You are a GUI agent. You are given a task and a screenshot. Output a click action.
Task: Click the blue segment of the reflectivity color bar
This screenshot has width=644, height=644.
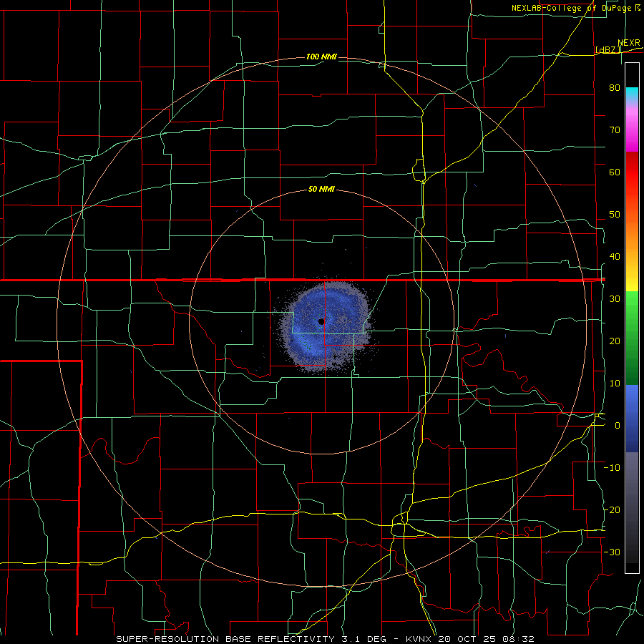point(632,419)
